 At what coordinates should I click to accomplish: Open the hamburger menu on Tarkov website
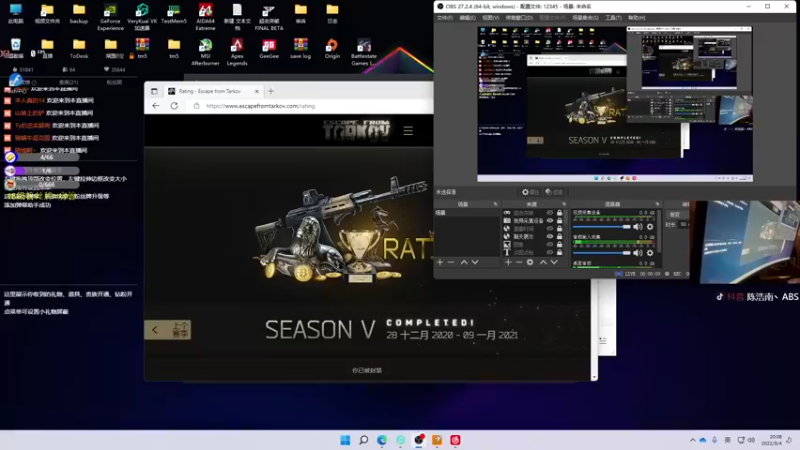[408, 131]
